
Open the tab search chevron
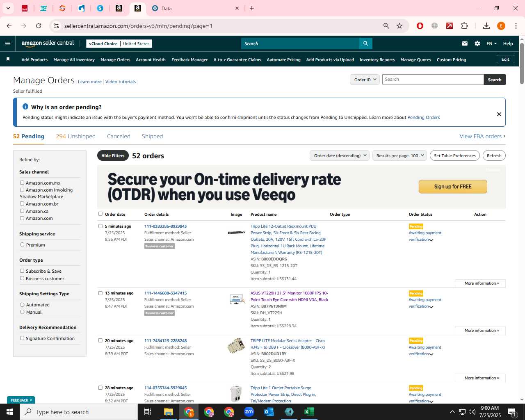tap(8, 8)
